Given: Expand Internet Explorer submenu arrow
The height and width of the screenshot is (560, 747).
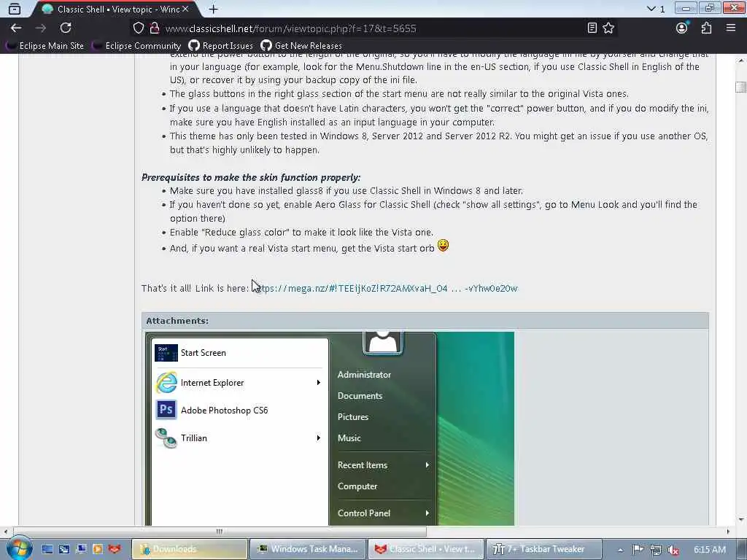Looking at the screenshot, I should pyautogui.click(x=319, y=382).
